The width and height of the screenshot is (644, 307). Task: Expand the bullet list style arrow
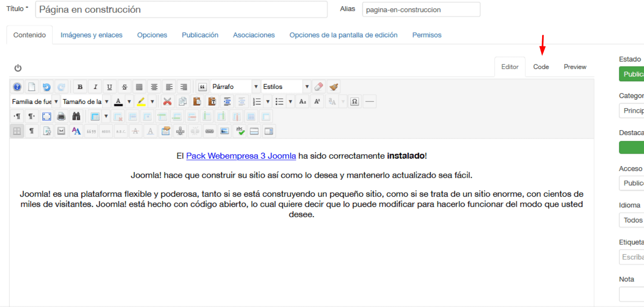click(291, 102)
